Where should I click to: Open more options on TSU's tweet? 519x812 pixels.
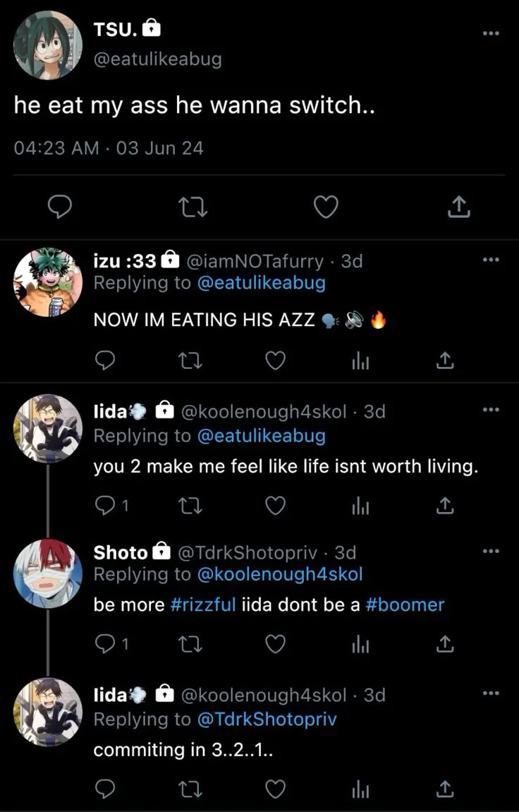click(x=491, y=33)
